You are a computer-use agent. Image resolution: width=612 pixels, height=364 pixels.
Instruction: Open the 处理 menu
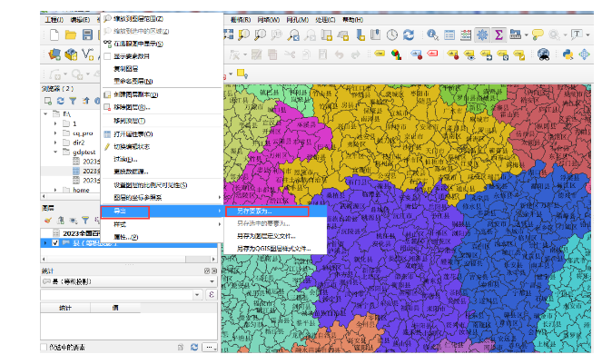(x=325, y=19)
